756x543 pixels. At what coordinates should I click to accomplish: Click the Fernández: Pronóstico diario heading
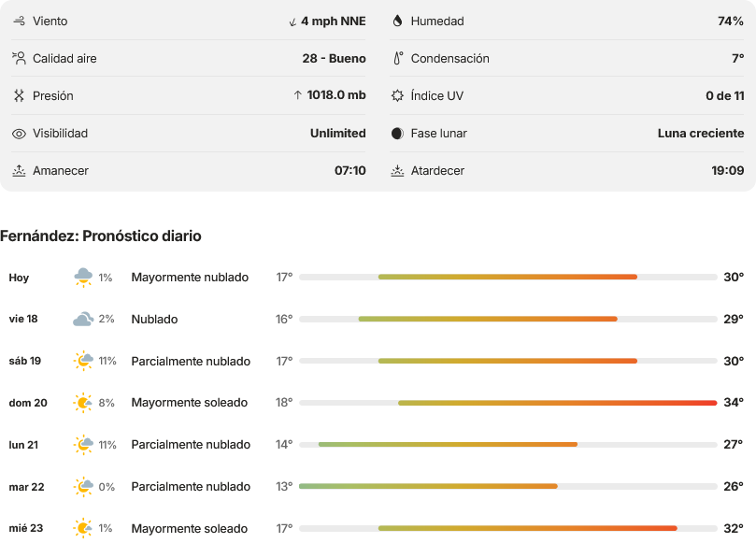point(101,236)
